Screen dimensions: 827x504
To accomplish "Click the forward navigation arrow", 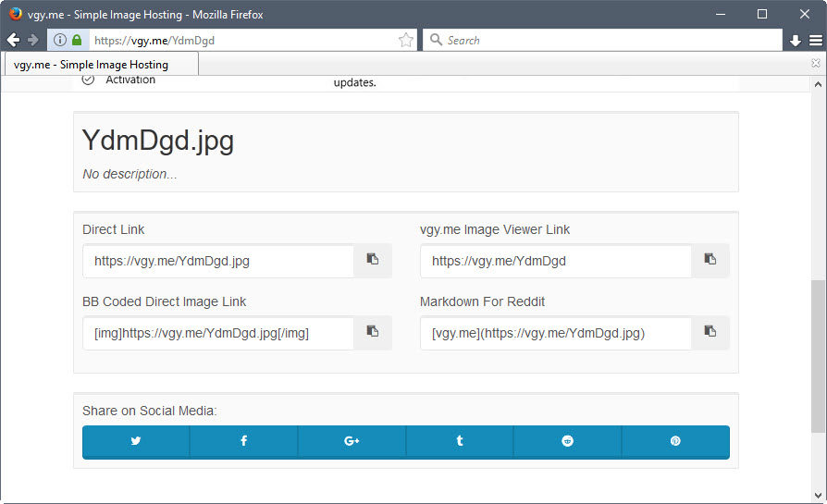I will click(33, 40).
